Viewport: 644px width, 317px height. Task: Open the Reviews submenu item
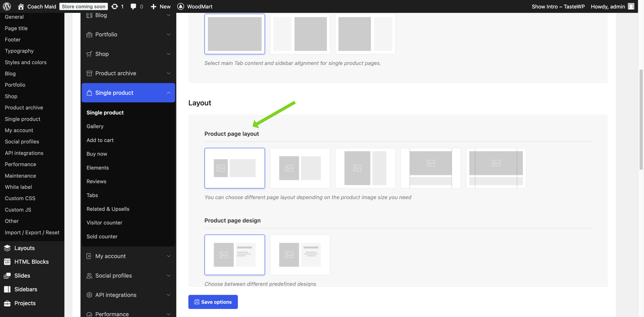(96, 181)
